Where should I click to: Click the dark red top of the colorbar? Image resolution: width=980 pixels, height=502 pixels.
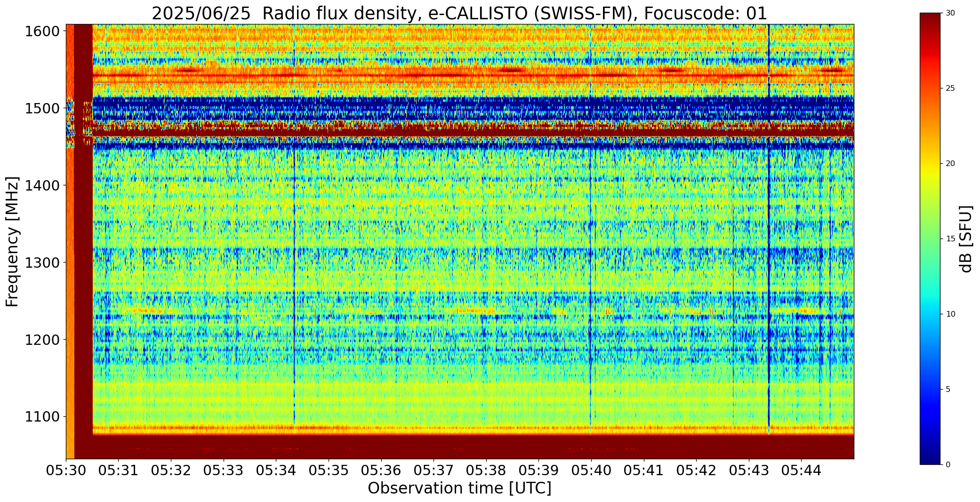pyautogui.click(x=931, y=19)
